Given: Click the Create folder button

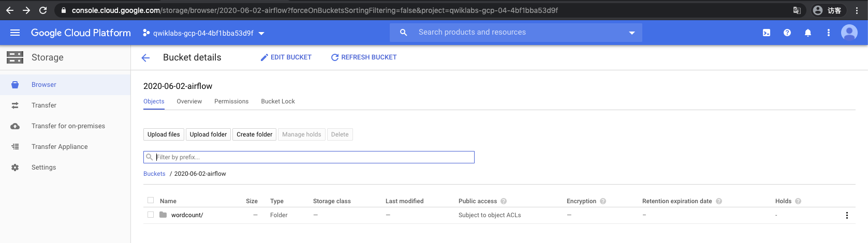Looking at the screenshot, I should [x=254, y=134].
